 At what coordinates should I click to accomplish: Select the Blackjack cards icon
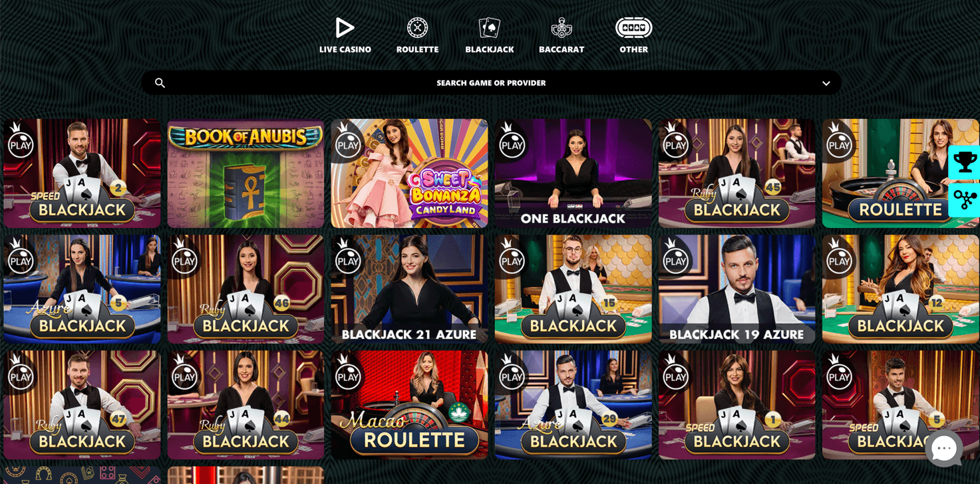click(x=489, y=28)
